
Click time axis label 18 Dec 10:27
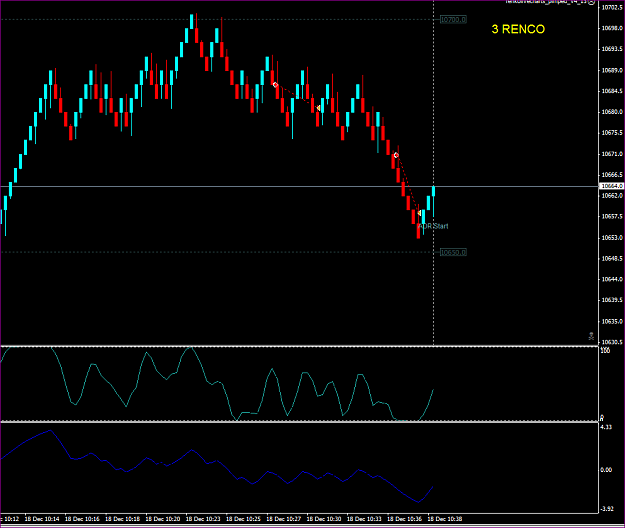coord(283,519)
